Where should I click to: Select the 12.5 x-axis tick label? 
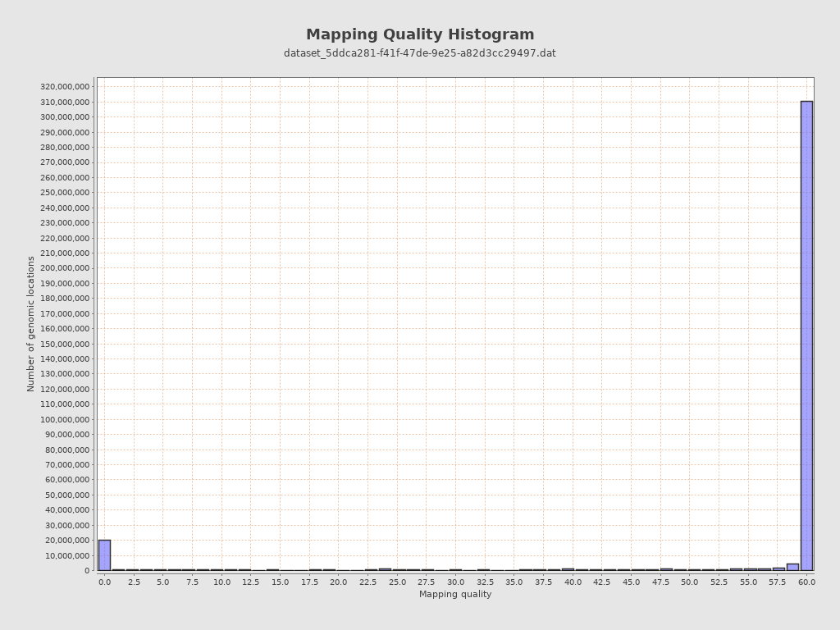point(251,582)
